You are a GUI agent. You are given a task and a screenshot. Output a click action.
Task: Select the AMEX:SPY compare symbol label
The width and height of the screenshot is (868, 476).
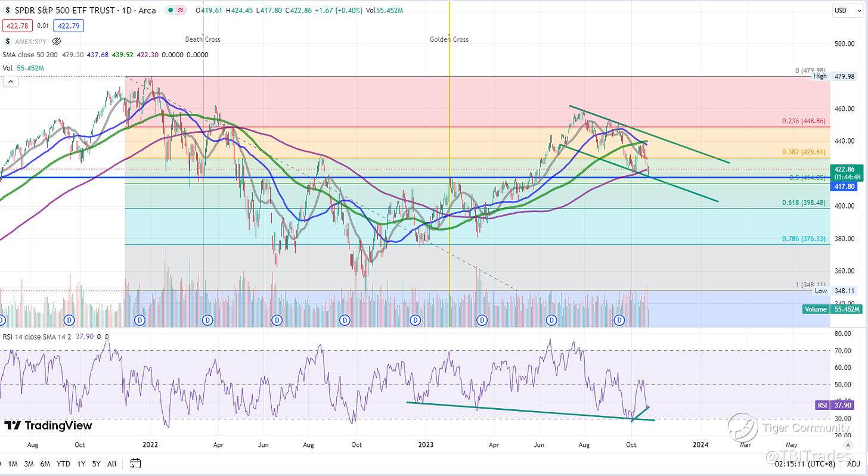coord(32,41)
